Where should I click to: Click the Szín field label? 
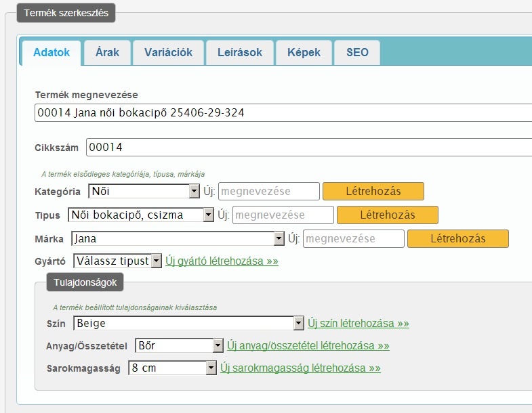[56, 324]
